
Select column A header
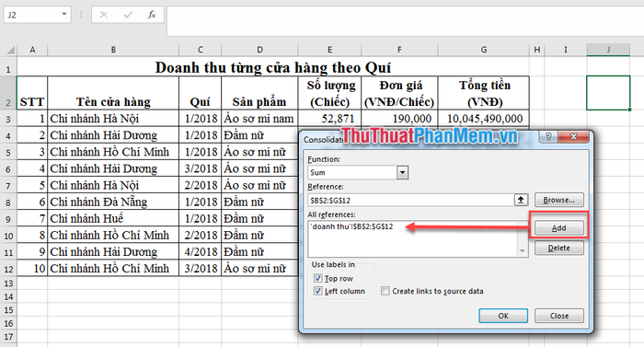[x=32, y=50]
